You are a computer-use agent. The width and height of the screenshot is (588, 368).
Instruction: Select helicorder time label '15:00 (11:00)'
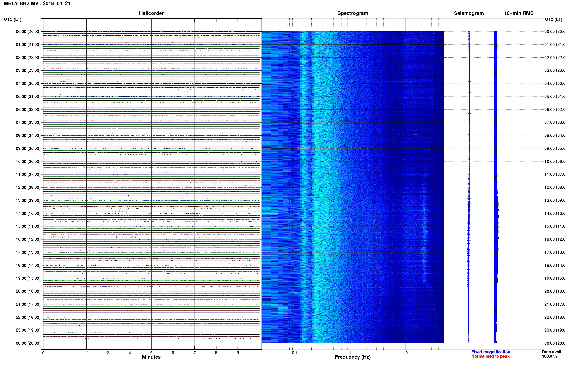tap(28, 226)
